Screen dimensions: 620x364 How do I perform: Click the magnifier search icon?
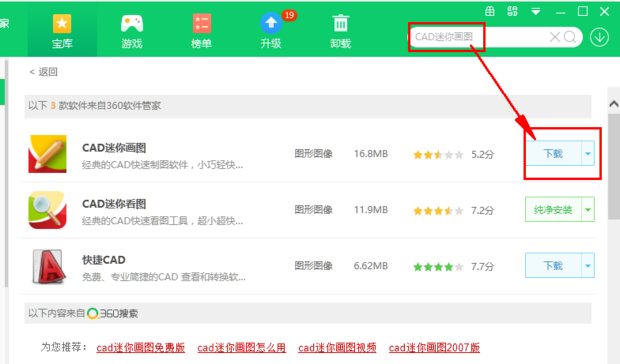(570, 37)
